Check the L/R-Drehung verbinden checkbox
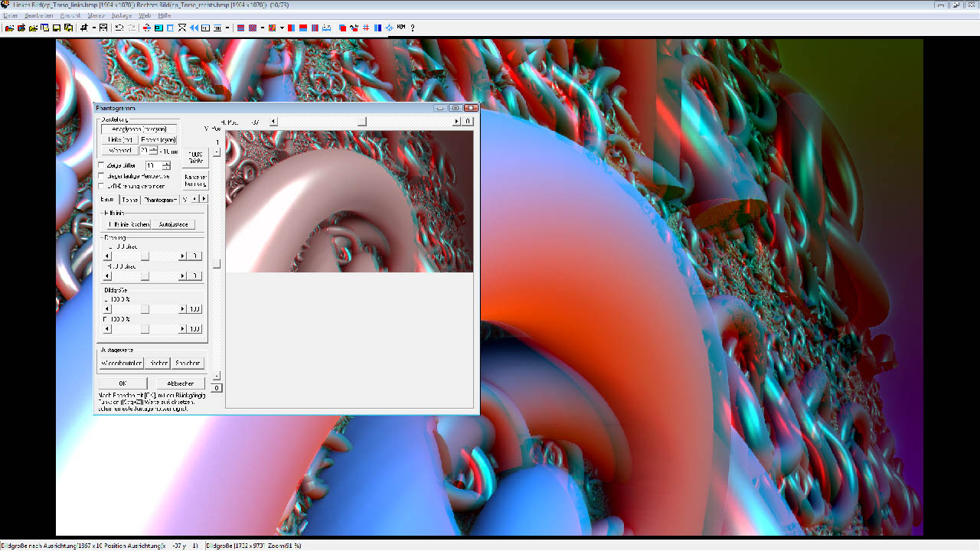The image size is (980, 551). point(102,186)
